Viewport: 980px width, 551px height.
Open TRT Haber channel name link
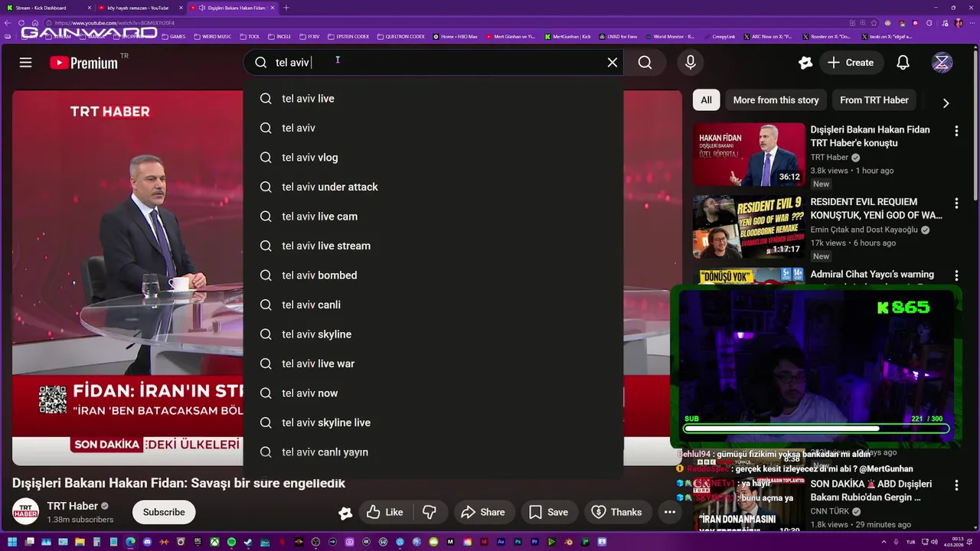pos(72,506)
